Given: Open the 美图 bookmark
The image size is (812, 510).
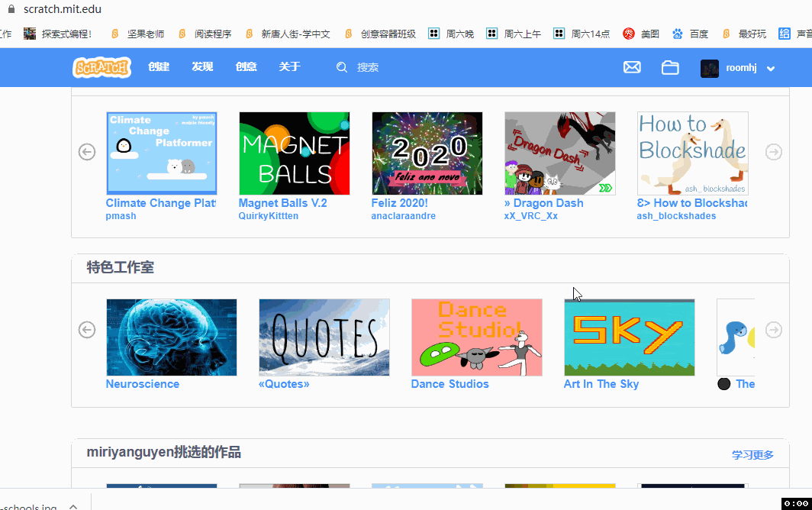Looking at the screenshot, I should [x=641, y=34].
